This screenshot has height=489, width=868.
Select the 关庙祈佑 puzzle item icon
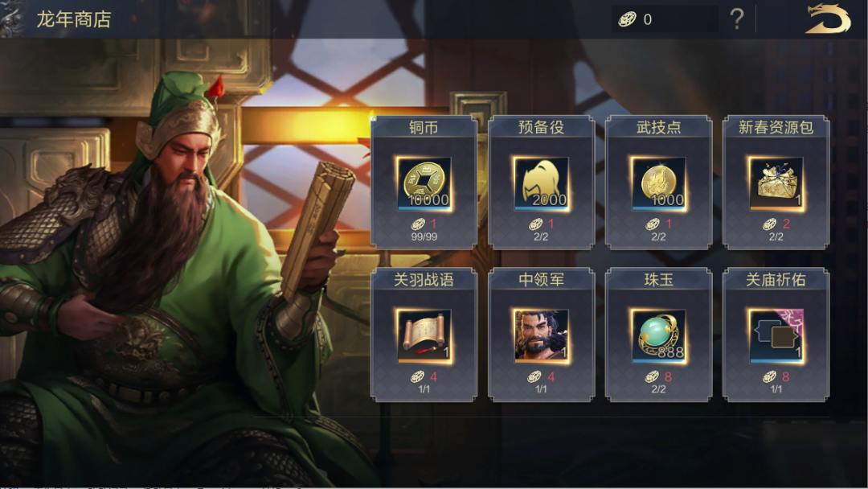[776, 337]
